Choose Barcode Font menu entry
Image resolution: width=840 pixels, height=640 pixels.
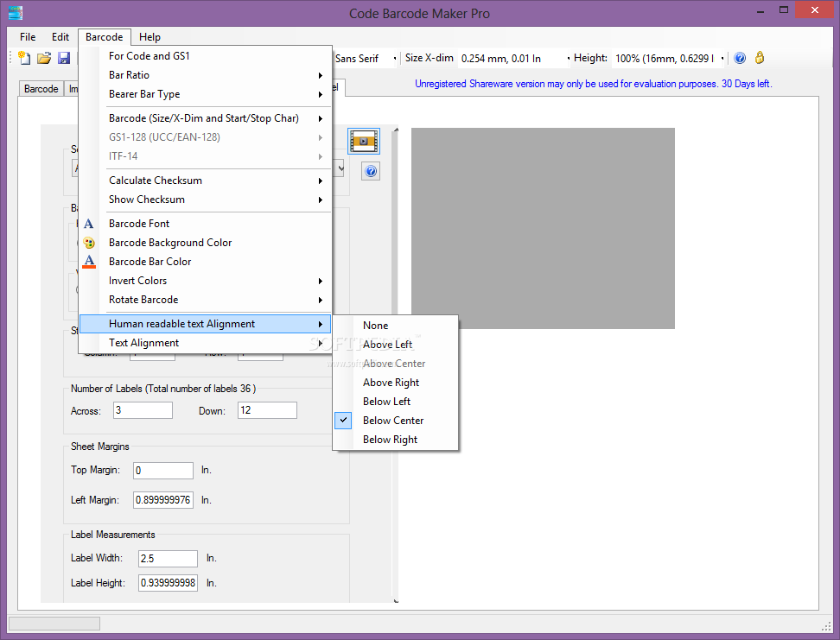point(205,224)
